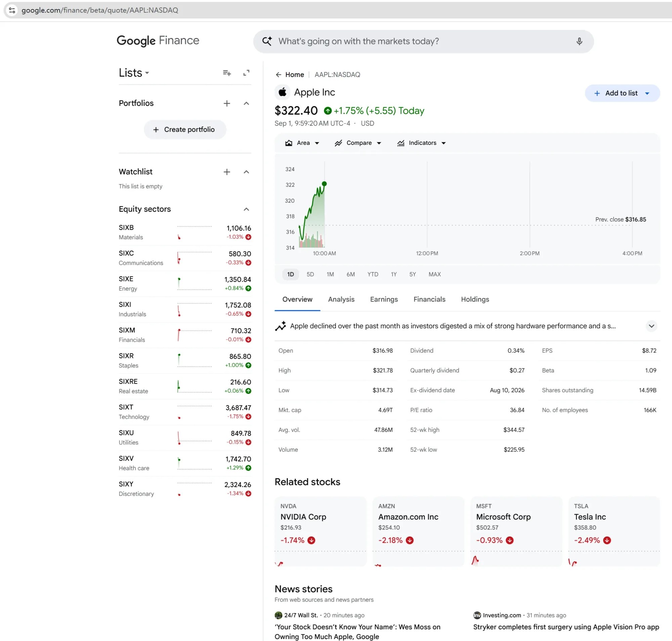Click the markets search input field

[423, 41]
